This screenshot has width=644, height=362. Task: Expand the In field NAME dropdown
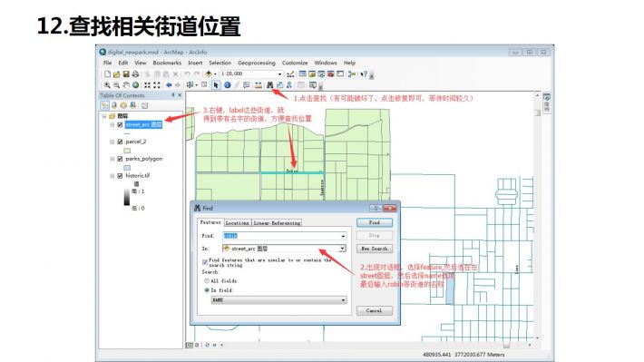pos(343,300)
